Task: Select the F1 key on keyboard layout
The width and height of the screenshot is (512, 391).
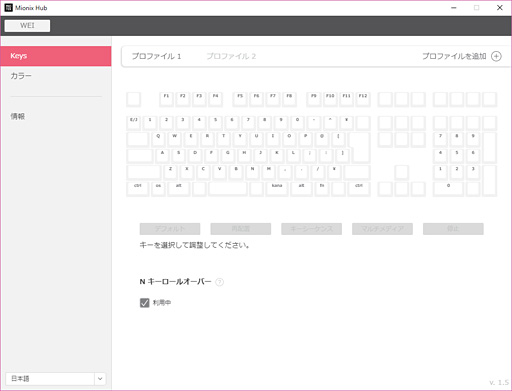Action: [x=166, y=99]
